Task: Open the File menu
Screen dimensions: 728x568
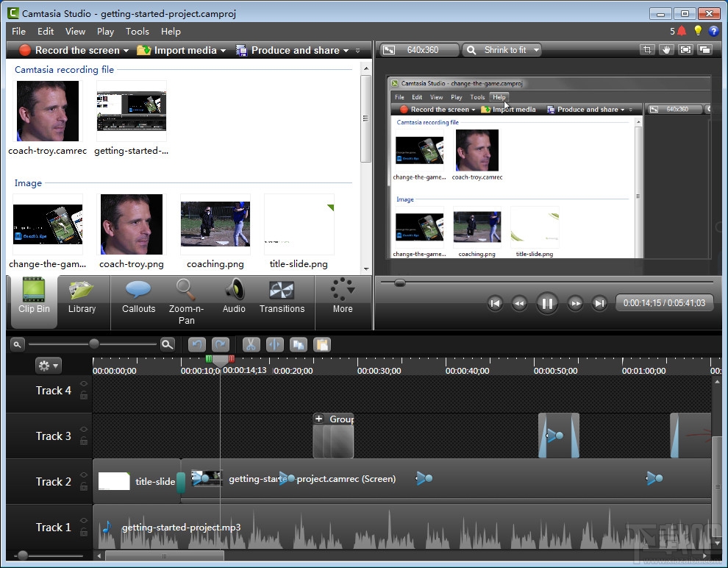Action: [x=18, y=31]
